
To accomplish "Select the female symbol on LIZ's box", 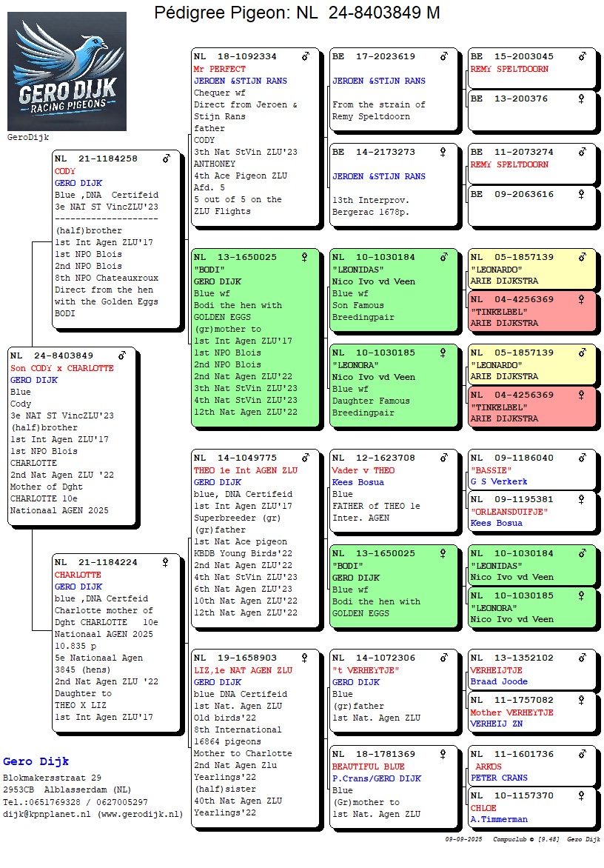I will coord(304,658).
